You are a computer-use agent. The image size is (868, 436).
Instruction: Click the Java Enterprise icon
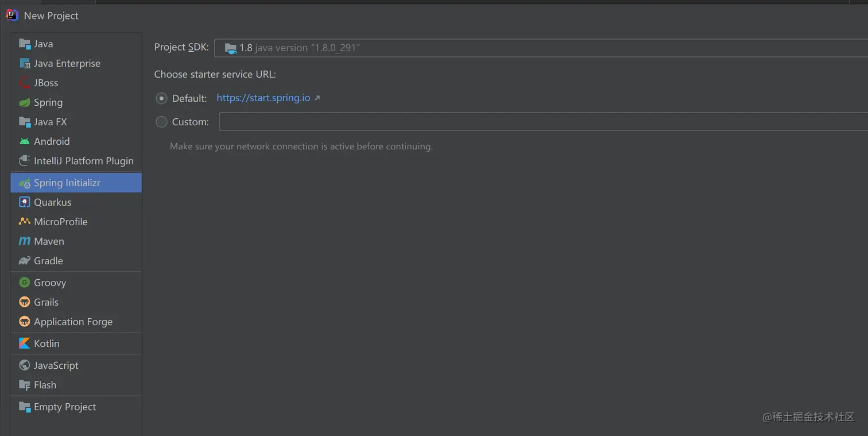click(x=25, y=63)
